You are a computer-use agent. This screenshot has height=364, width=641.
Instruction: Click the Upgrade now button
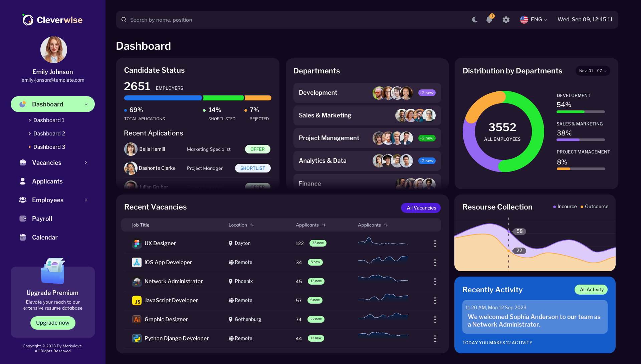coord(52,323)
